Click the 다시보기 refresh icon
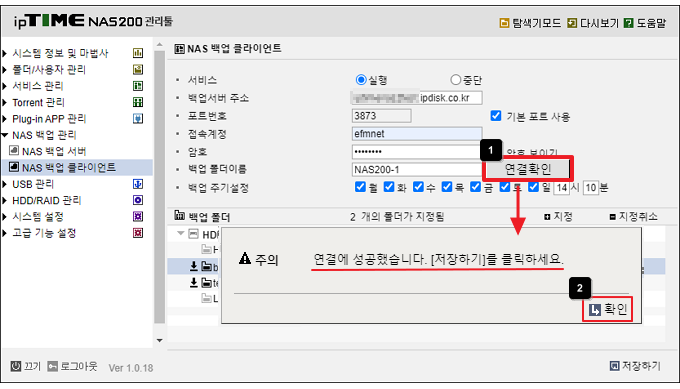 point(572,23)
